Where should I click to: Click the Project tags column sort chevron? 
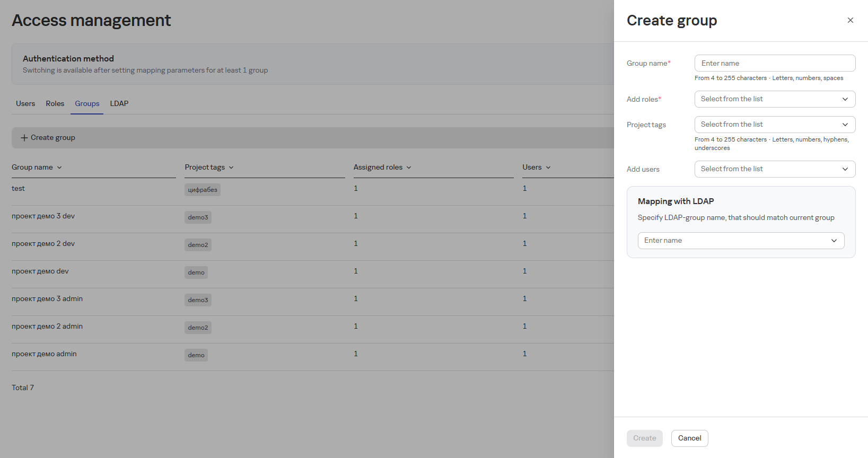tap(231, 168)
